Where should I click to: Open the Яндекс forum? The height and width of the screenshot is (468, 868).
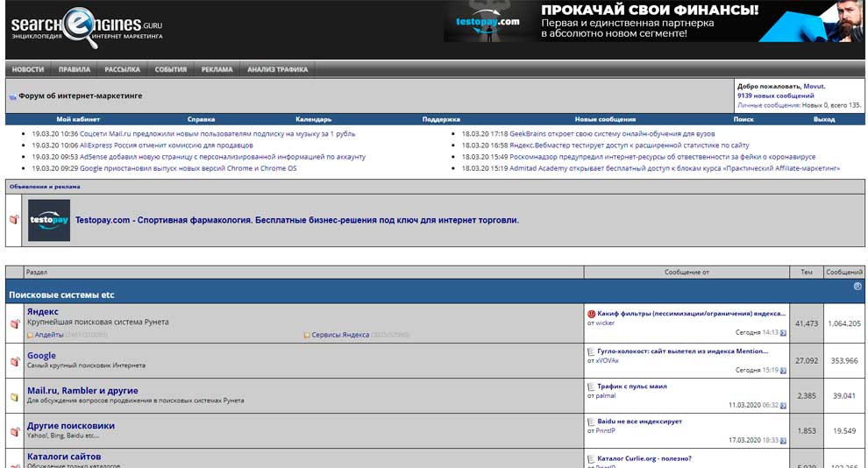[43, 311]
